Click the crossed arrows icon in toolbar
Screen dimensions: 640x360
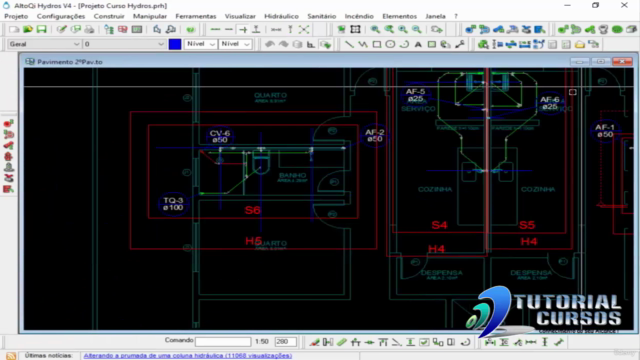[x=304, y=29]
